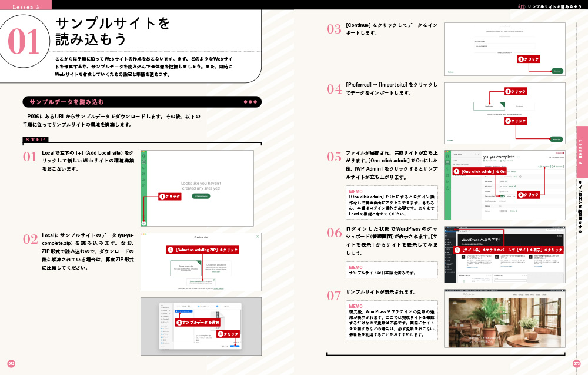588x375 pixels.
Task: Choose 'Create a new site' card in step 02
Action: click(x=186, y=268)
